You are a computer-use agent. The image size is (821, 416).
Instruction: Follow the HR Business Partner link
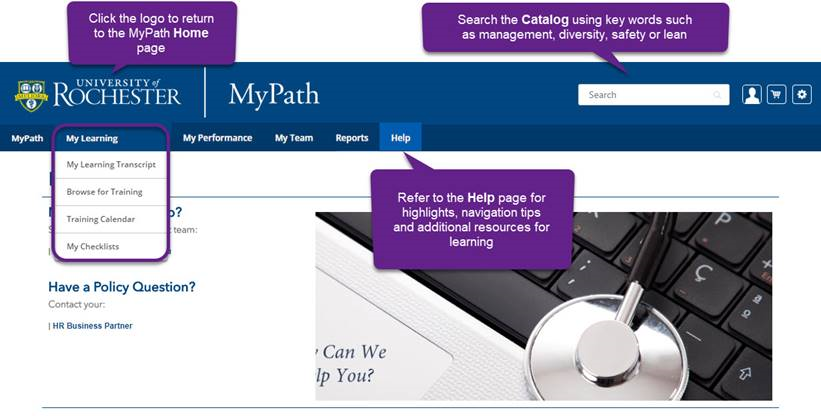pyautogui.click(x=92, y=326)
